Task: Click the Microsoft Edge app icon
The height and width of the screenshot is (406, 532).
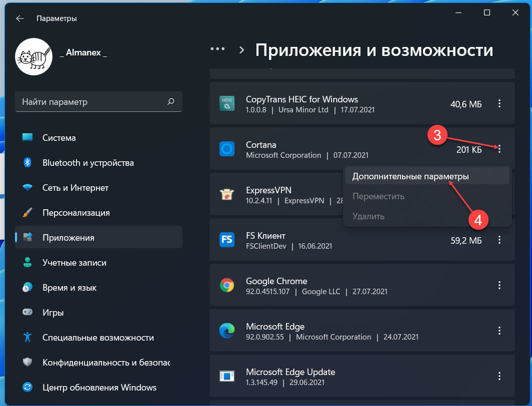Action: coord(226,331)
